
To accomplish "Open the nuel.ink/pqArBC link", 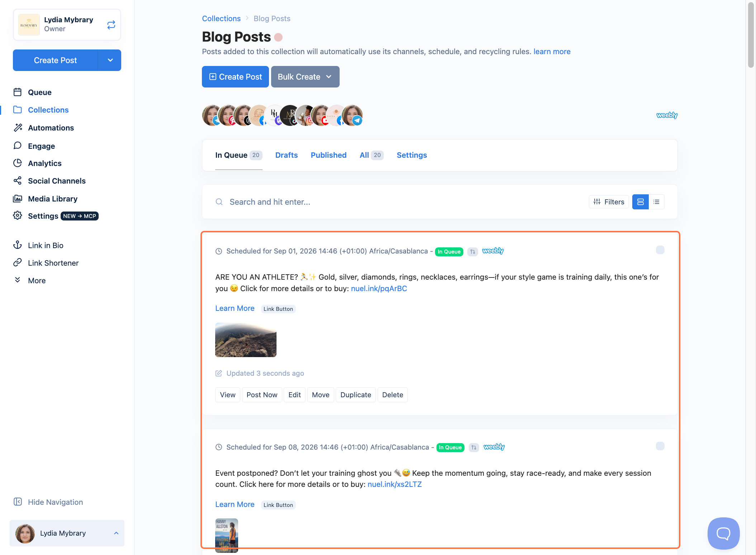I will pos(379,288).
